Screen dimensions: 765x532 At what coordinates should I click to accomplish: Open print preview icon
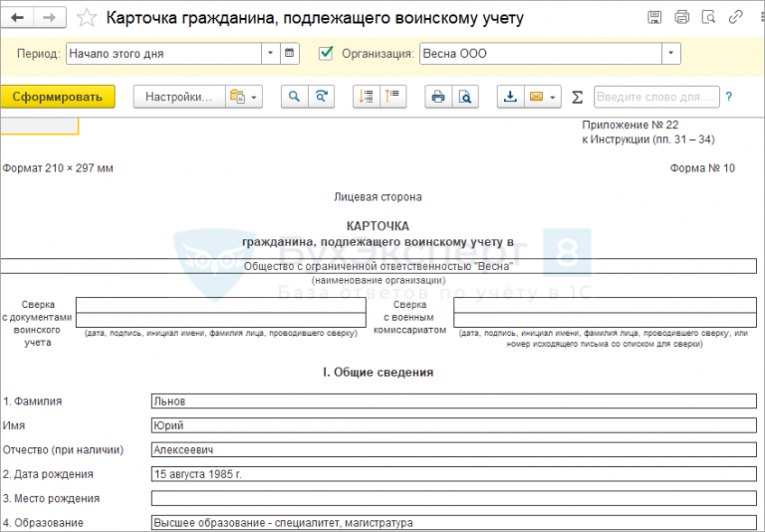(464, 97)
